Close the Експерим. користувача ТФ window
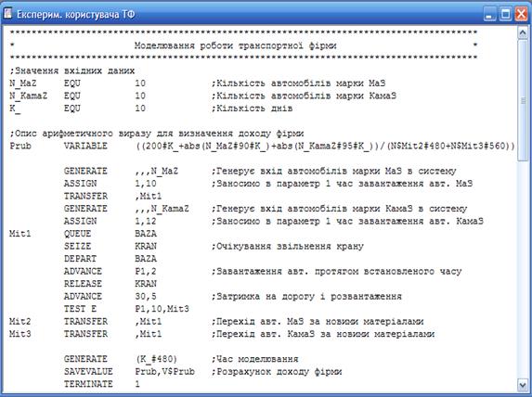Screen dimensions: 532x397 click(x=521, y=15)
